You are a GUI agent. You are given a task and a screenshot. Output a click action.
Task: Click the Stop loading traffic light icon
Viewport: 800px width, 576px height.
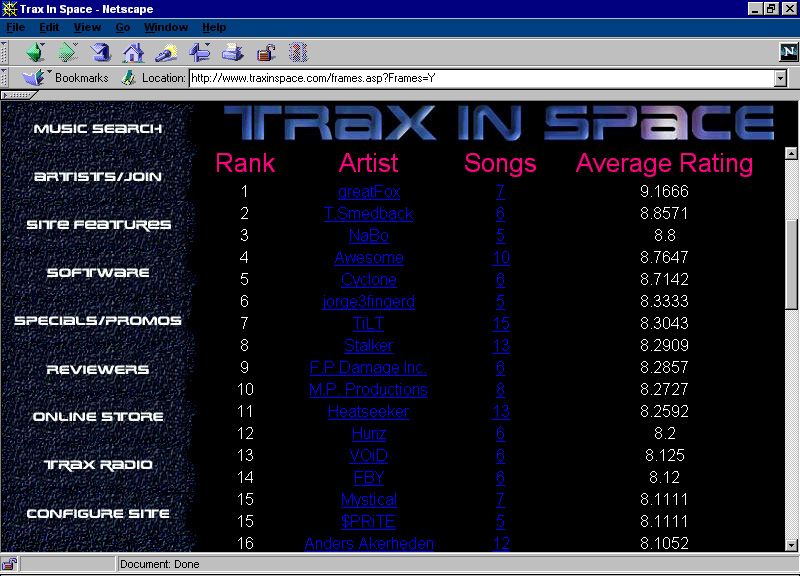298,52
